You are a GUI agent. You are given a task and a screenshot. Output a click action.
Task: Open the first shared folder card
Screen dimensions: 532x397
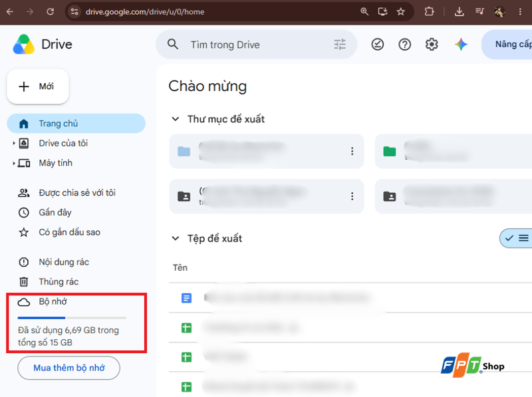pos(267,196)
